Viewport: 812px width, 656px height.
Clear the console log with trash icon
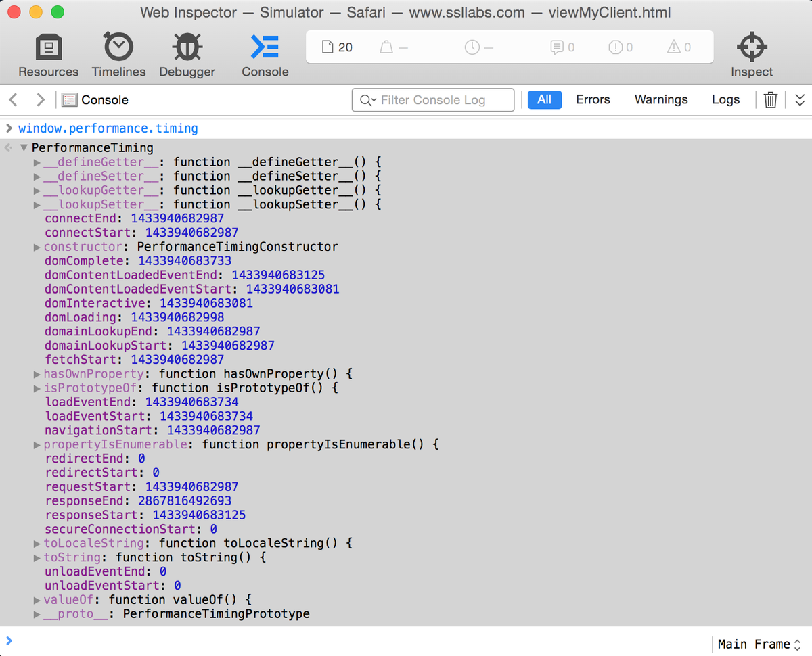pos(770,100)
